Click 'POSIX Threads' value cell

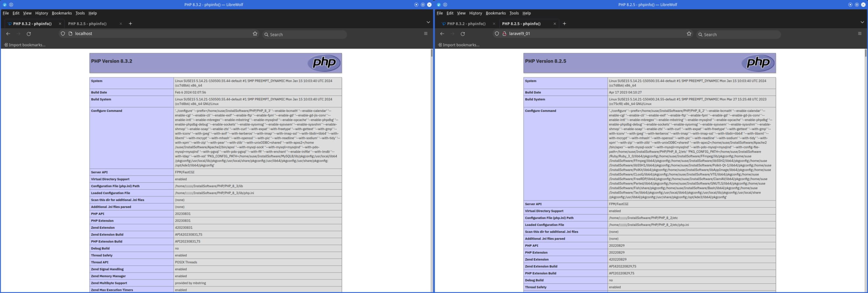click(257, 262)
